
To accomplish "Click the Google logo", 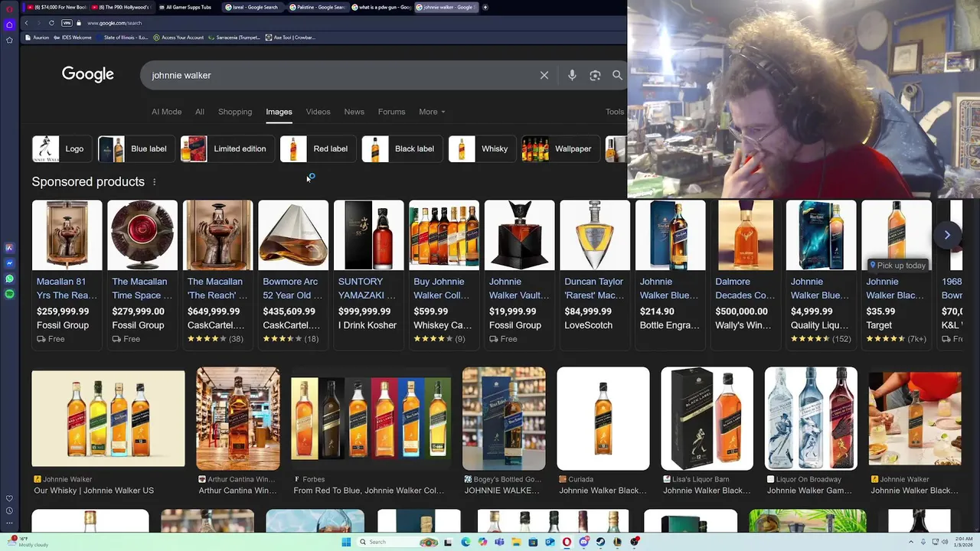I will coord(88,74).
